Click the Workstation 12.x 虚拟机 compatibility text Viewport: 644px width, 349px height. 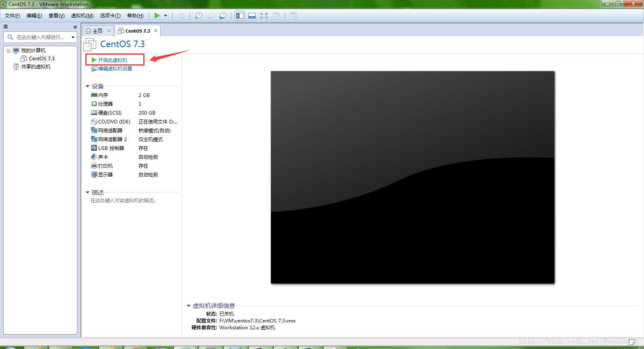pos(247,328)
